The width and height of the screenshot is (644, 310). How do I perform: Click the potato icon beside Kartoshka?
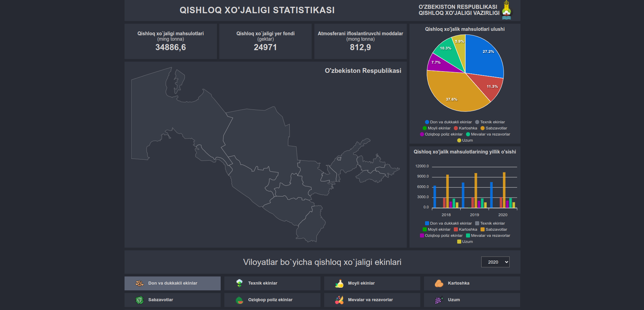point(439,283)
